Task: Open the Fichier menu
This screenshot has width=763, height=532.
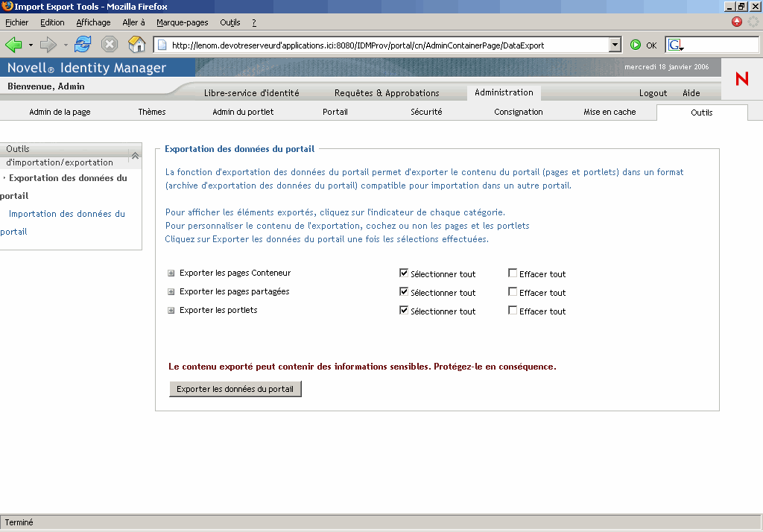Action: click(x=16, y=22)
